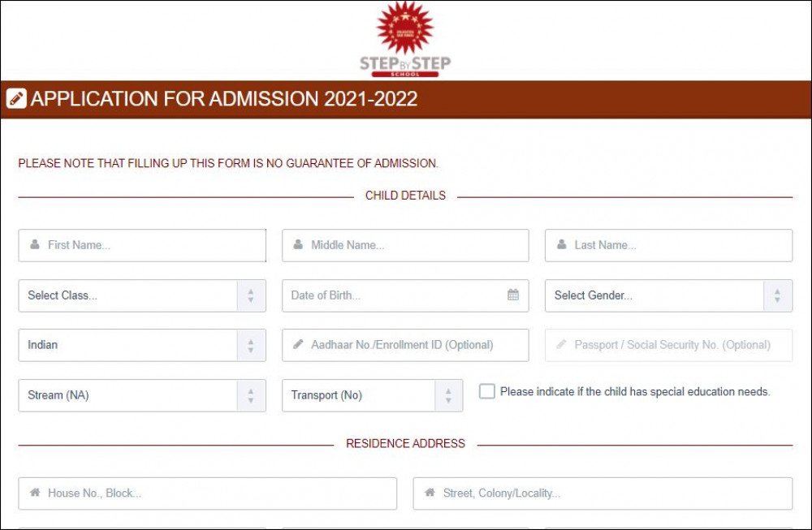Click the person icon in First Name field

[x=35, y=244]
